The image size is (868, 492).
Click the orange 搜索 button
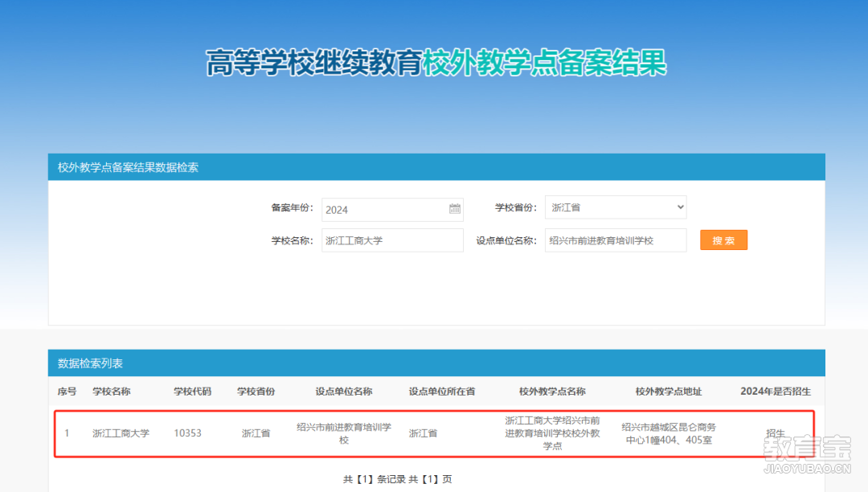723,240
